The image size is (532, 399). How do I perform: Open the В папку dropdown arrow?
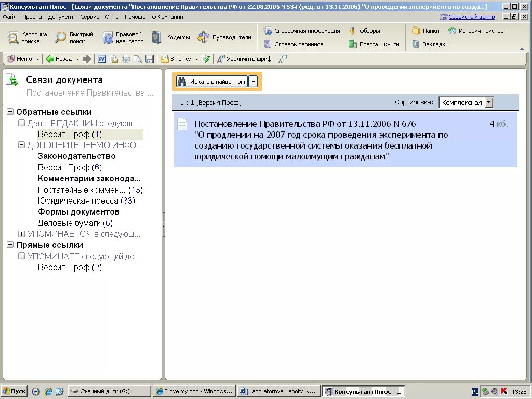click(196, 59)
